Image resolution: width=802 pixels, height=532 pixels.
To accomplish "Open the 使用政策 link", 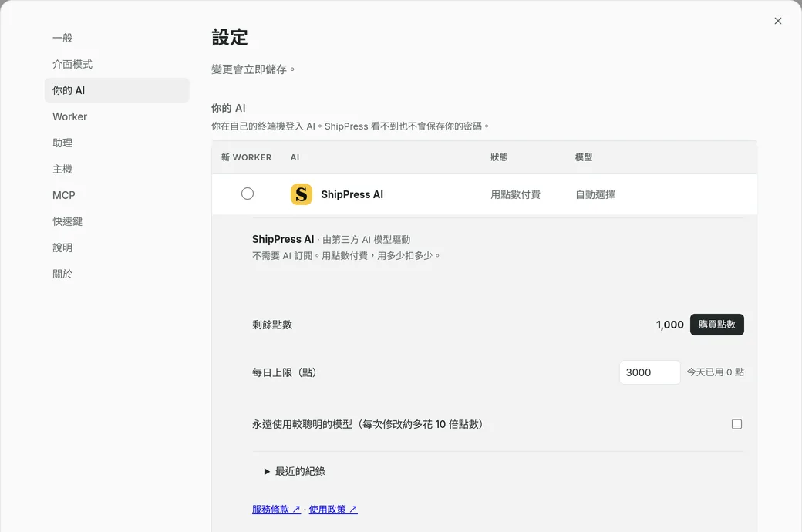I will (x=333, y=510).
